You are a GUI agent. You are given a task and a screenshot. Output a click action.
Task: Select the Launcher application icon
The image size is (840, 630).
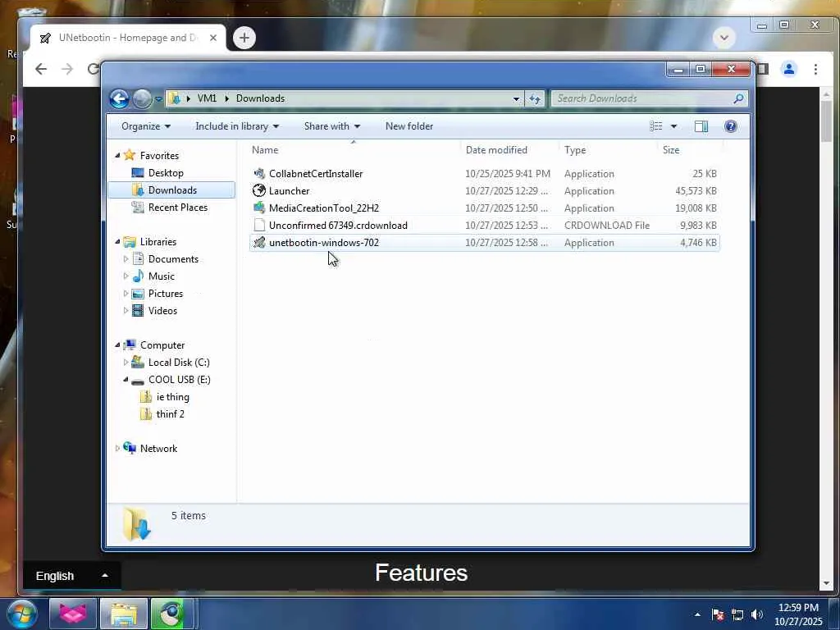point(259,190)
